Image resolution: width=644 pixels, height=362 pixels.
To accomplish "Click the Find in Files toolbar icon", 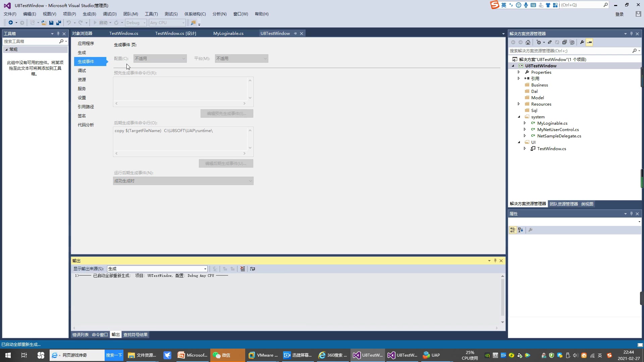I will point(193,22).
